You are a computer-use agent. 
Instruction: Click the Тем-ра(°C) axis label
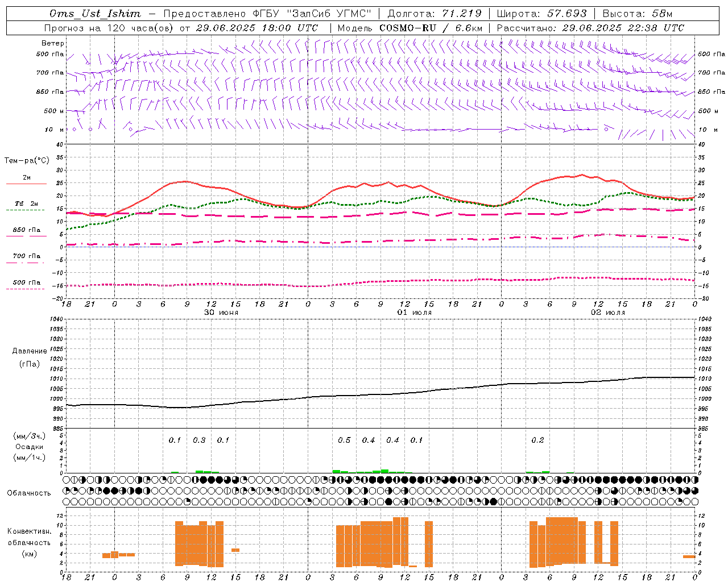pos(27,161)
